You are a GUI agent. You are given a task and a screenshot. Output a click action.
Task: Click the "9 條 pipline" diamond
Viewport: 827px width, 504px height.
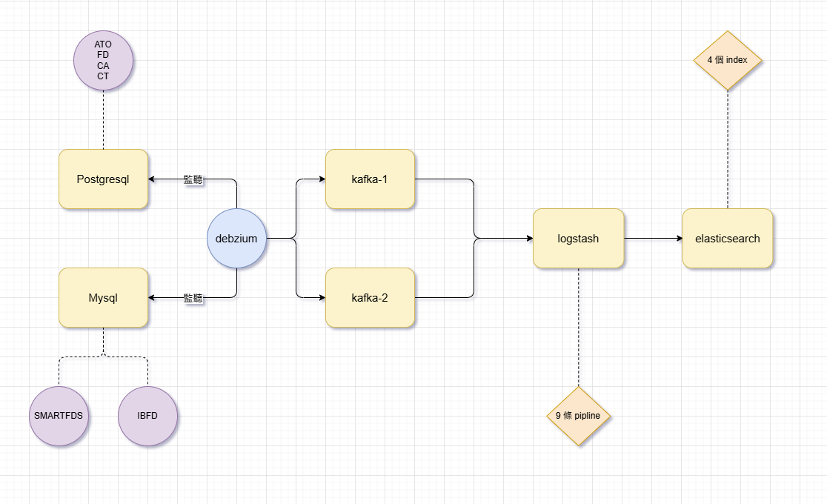click(578, 416)
